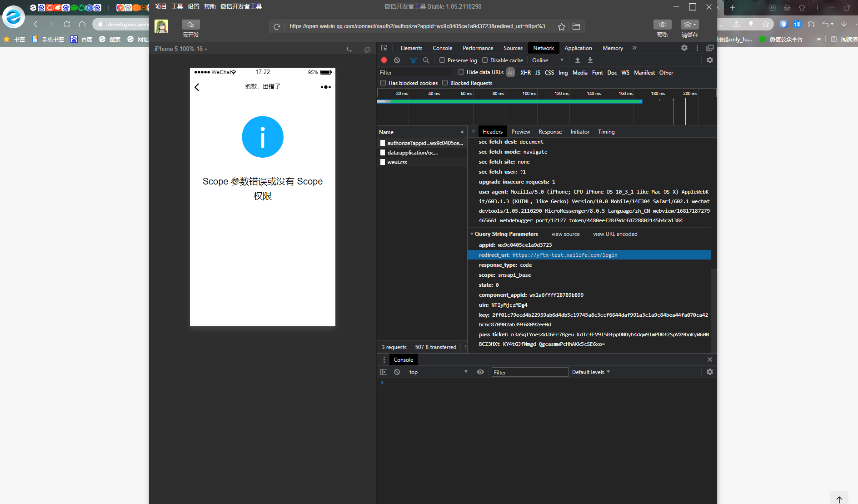Viewport: 858px width, 504px height.
Task: Click view source link
Action: pos(565,234)
